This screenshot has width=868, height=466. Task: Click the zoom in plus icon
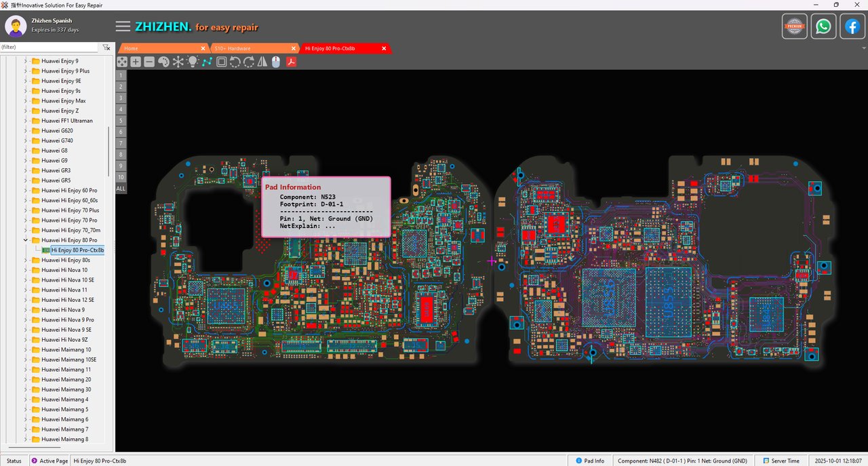[136, 62]
